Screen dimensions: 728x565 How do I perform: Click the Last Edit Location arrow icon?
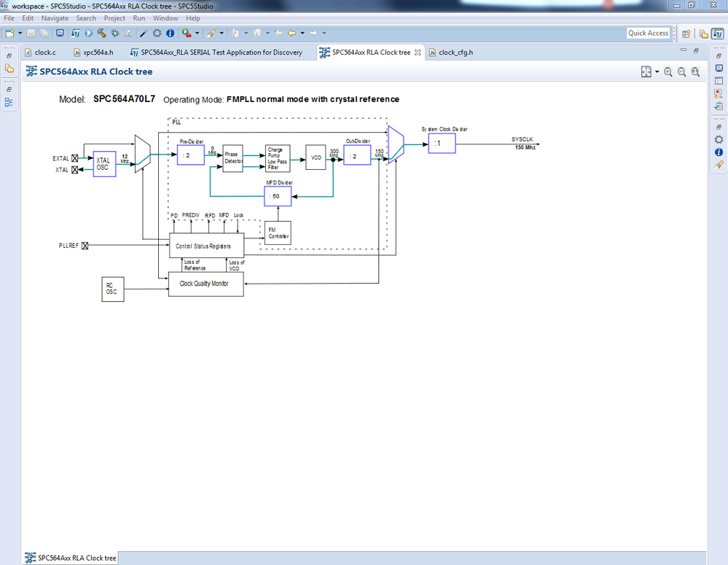pos(278,33)
